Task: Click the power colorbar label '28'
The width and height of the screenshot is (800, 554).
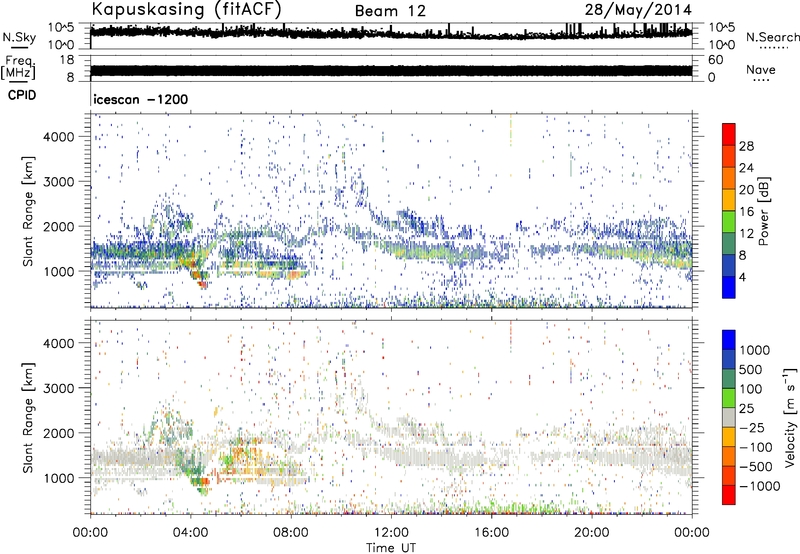Action: coord(746,146)
